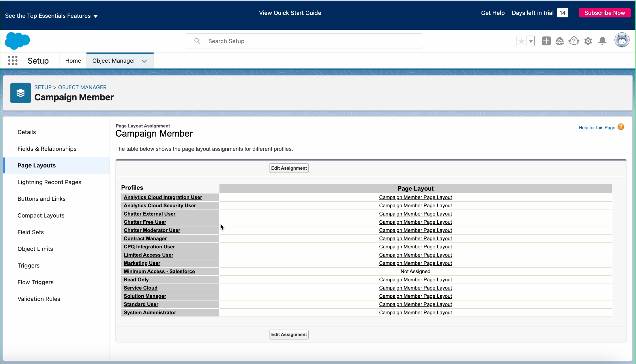Click the top Edit Assignment button
The image size is (636, 364).
click(289, 168)
